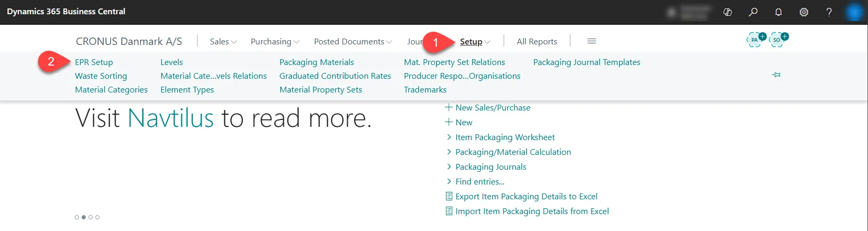Viewport: 868px width, 231px height.
Task: Open Producer Respo...Organisations page
Action: (462, 76)
